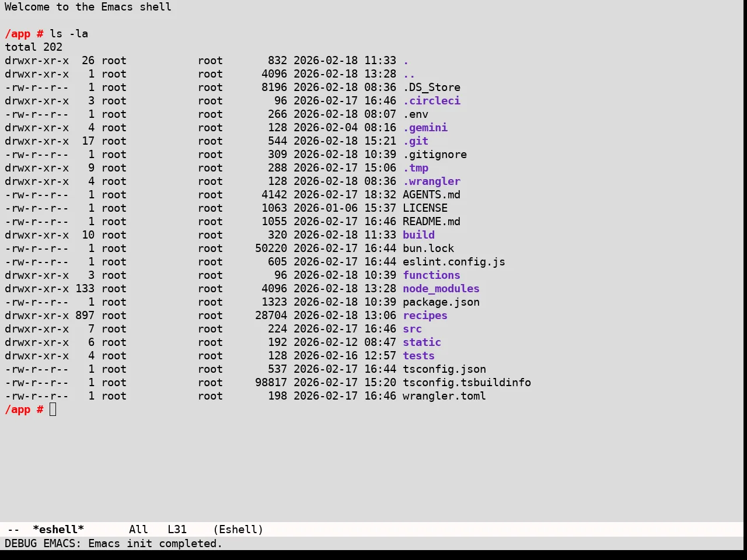
Task: Click the 133 link count in node_modules row
Action: (x=85, y=289)
